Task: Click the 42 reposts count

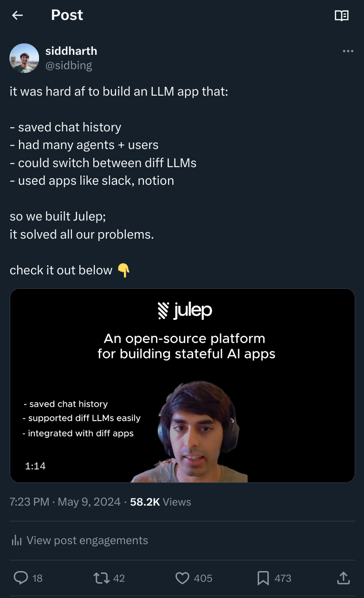Action: (x=119, y=578)
